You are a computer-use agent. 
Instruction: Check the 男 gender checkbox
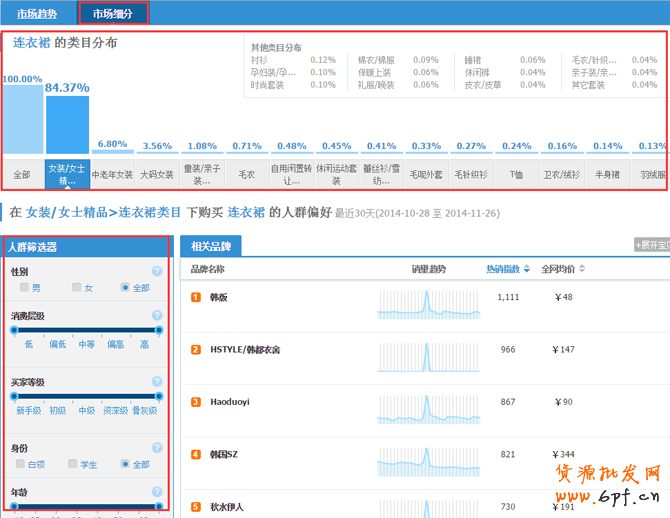[24, 288]
